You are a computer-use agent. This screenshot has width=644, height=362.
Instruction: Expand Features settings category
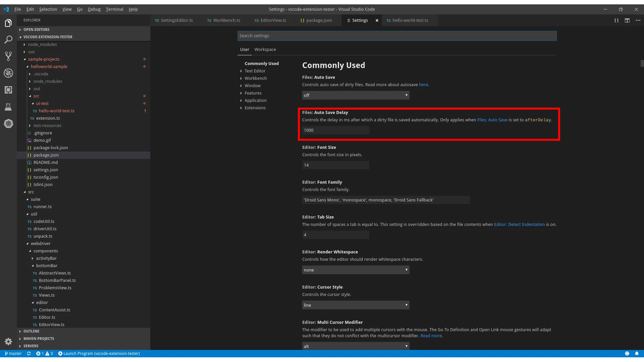point(253,93)
